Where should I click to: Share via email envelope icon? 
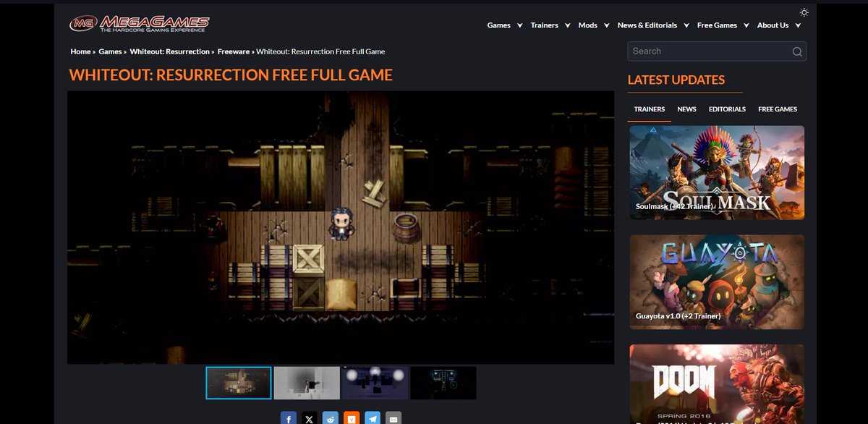click(393, 419)
